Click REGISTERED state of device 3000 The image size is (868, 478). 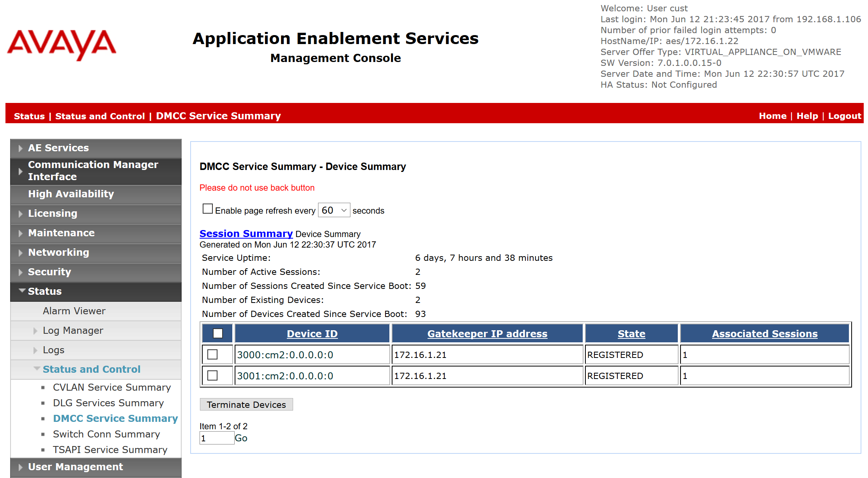pos(615,355)
